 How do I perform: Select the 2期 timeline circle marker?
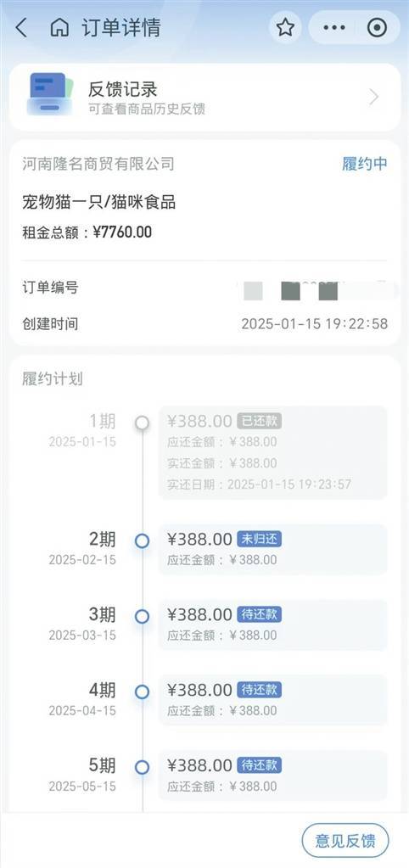pos(143,540)
